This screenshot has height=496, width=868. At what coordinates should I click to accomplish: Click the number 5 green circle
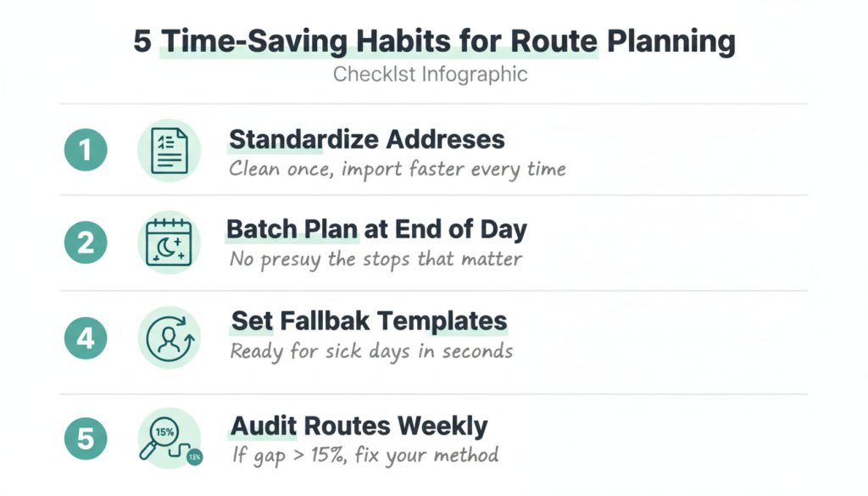[86, 438]
